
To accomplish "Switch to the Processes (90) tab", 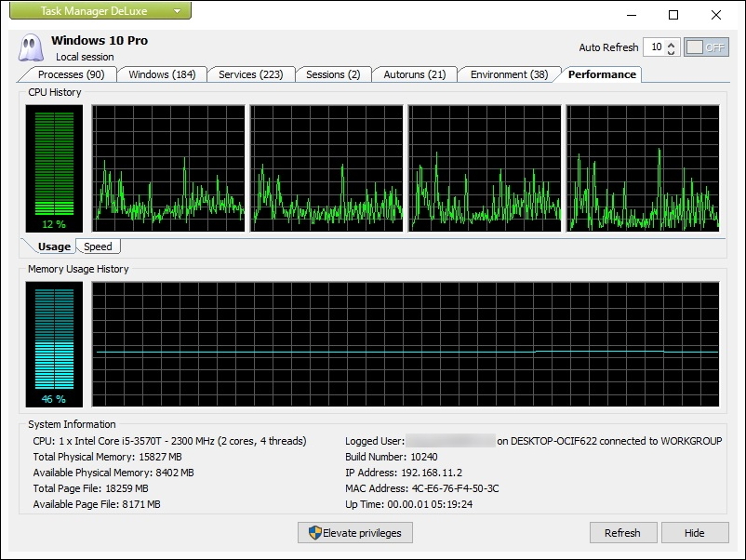I will click(x=71, y=74).
